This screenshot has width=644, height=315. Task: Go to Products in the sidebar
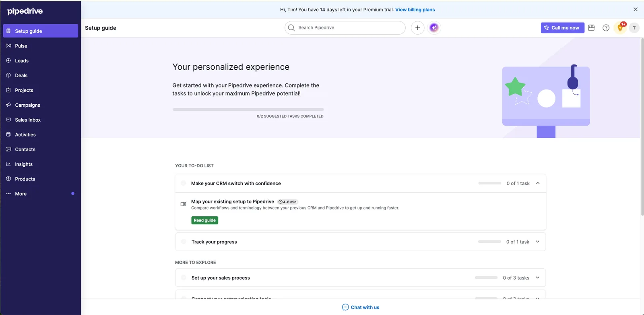41,179
